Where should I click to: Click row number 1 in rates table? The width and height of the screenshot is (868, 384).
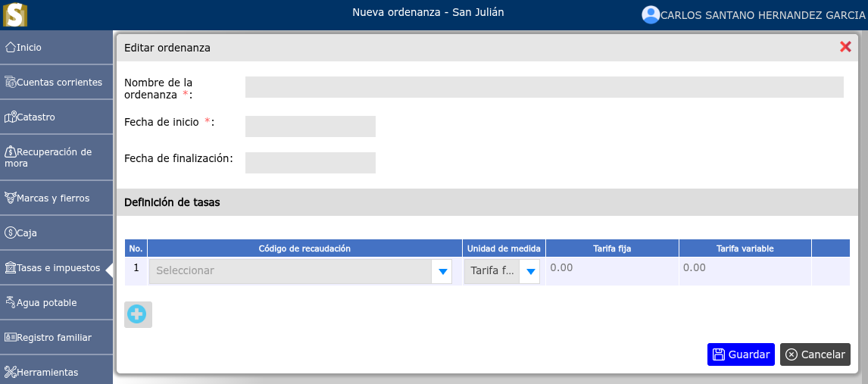click(136, 267)
